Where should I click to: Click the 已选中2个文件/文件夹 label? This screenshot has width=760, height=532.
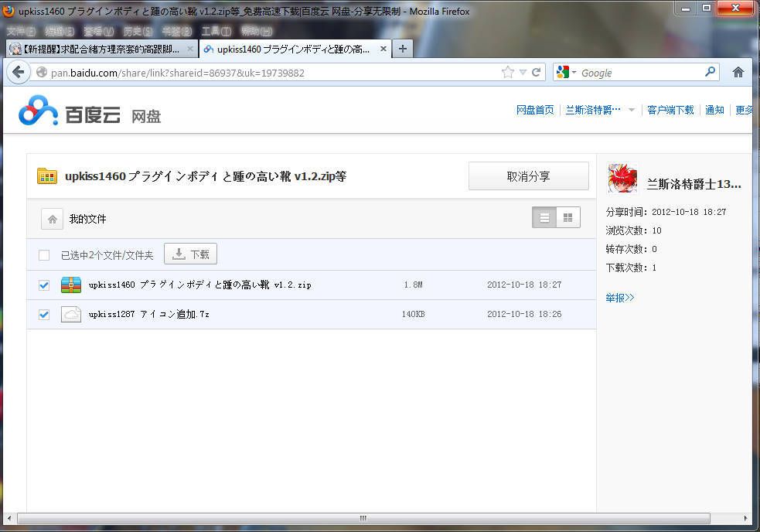point(107,255)
